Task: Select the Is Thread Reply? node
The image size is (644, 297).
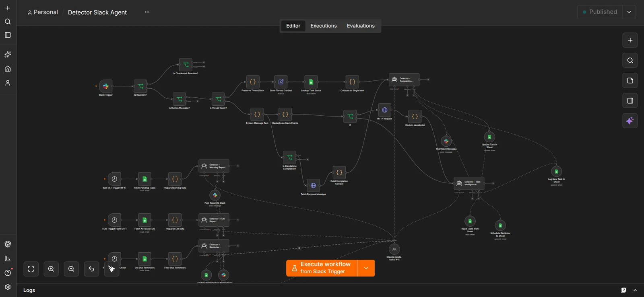Action: pyautogui.click(x=218, y=99)
